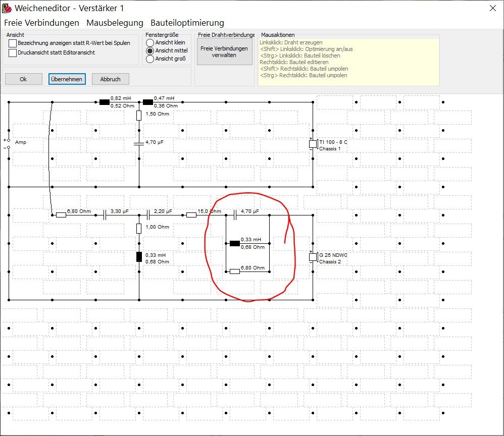Viewport: 504px width, 436px height.
Task: Close the Weicheneditor window
Action: (493, 8)
